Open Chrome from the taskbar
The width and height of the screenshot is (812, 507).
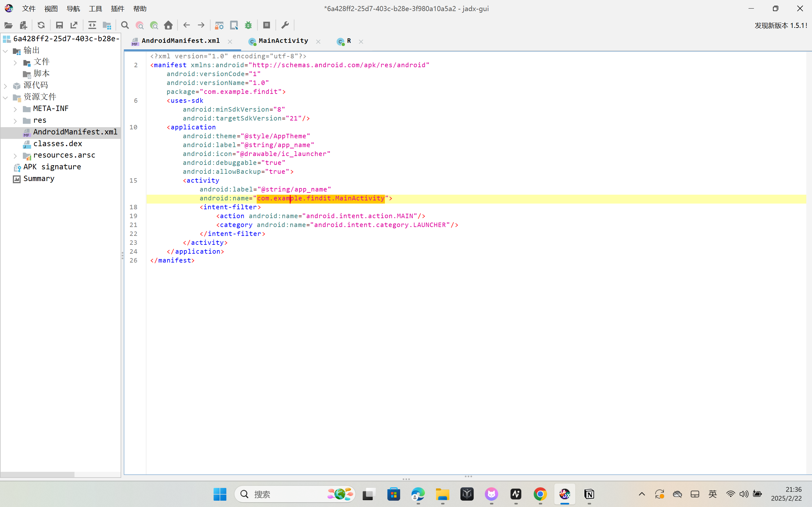pyautogui.click(x=540, y=494)
